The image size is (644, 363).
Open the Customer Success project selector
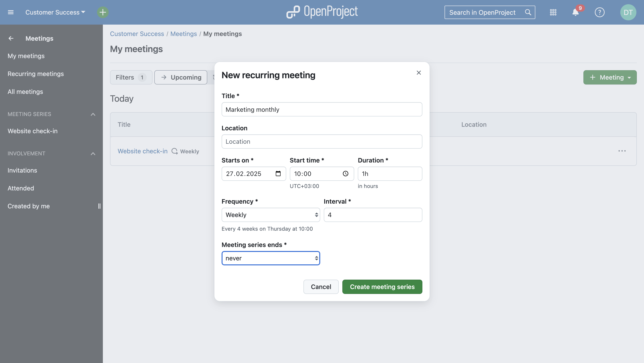(55, 12)
